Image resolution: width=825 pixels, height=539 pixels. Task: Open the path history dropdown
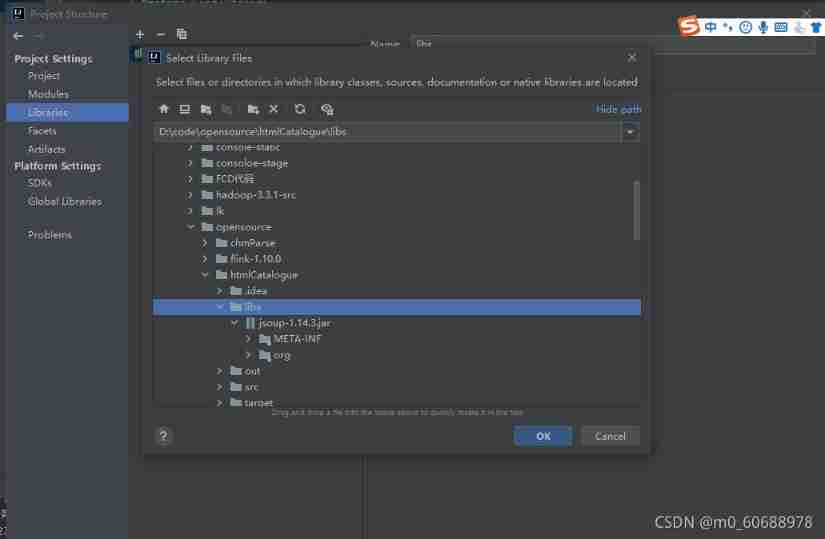tap(630, 132)
